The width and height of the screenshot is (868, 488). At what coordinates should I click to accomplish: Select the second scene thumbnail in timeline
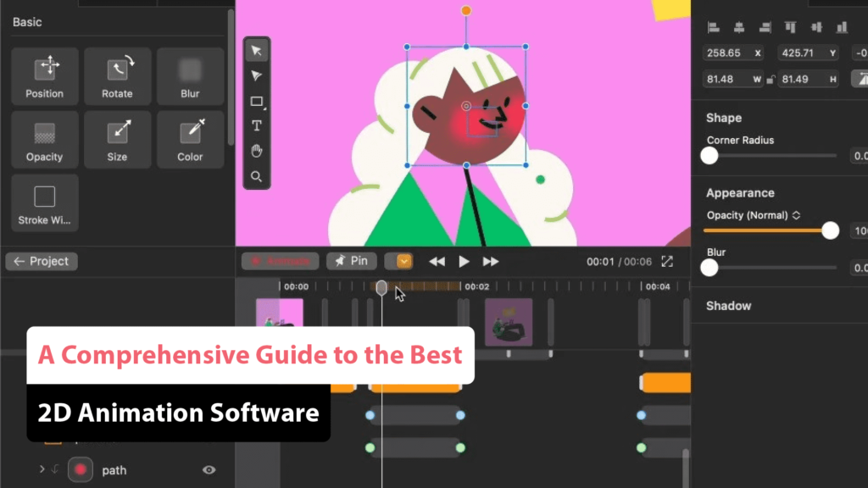tap(509, 323)
